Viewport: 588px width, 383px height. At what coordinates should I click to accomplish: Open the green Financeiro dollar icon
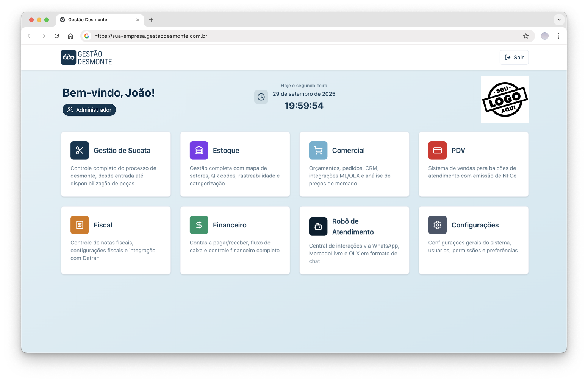[199, 225]
